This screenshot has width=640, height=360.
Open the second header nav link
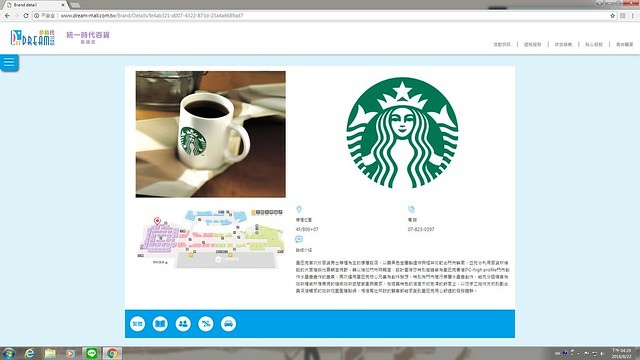[x=532, y=44]
